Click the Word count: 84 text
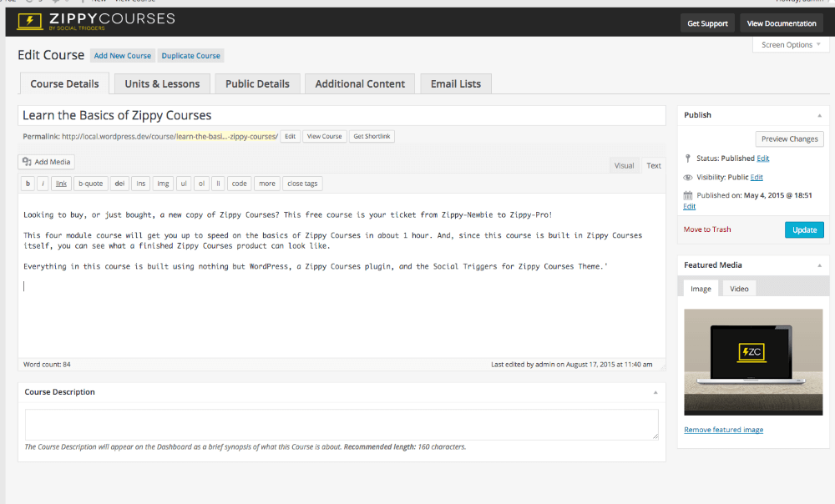The image size is (835, 504). [x=47, y=365]
